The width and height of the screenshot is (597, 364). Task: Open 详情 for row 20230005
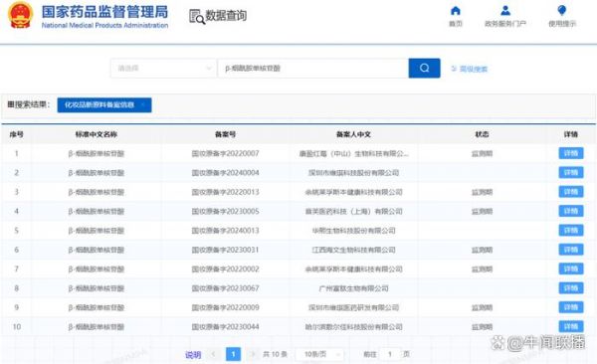(571, 211)
